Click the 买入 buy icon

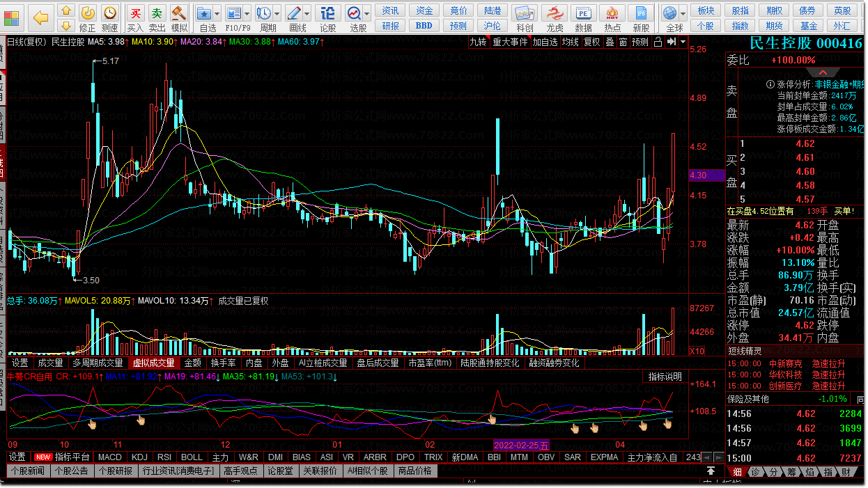(x=135, y=18)
